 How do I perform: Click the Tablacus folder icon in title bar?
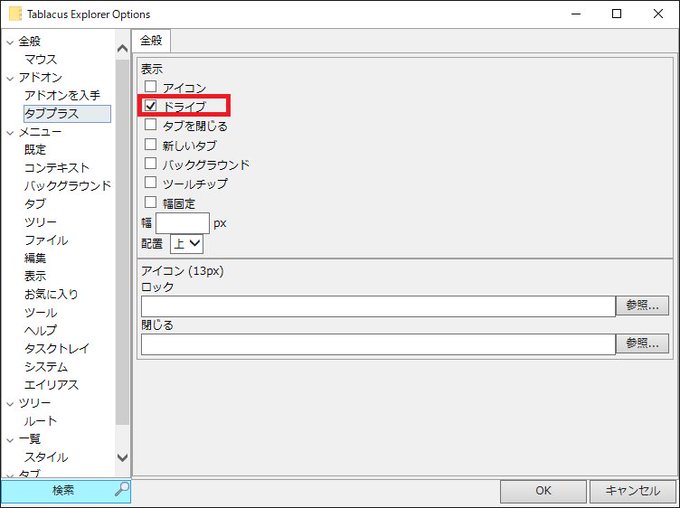pyautogui.click(x=15, y=14)
